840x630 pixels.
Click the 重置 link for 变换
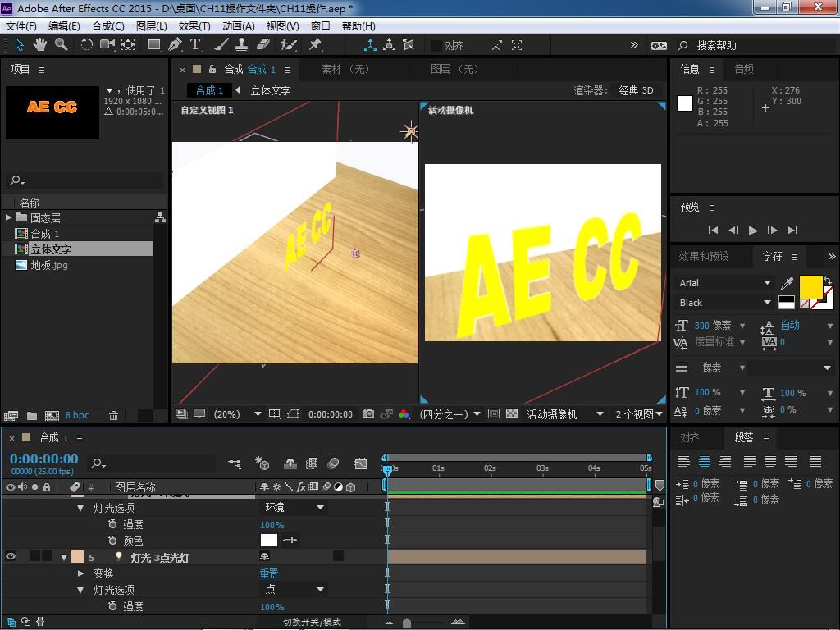269,573
